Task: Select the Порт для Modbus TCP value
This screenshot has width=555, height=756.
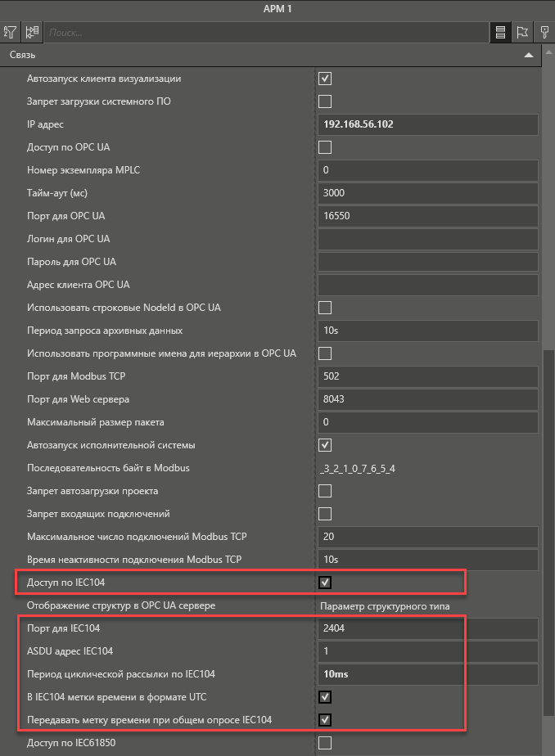Action: [427, 376]
